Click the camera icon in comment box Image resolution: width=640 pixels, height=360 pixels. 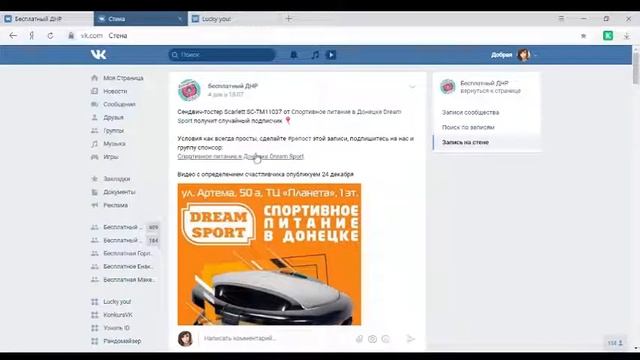(372, 339)
